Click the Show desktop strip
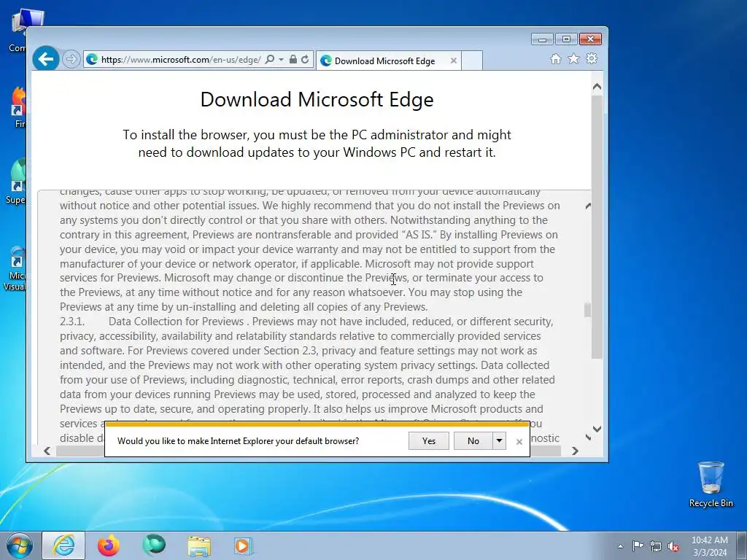747x560 pixels. coord(742,545)
